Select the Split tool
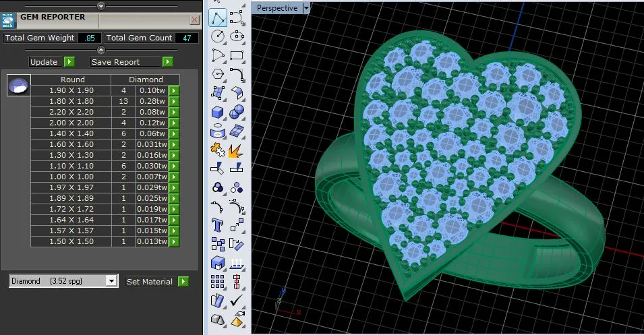This screenshot has height=335, width=644. (237, 169)
